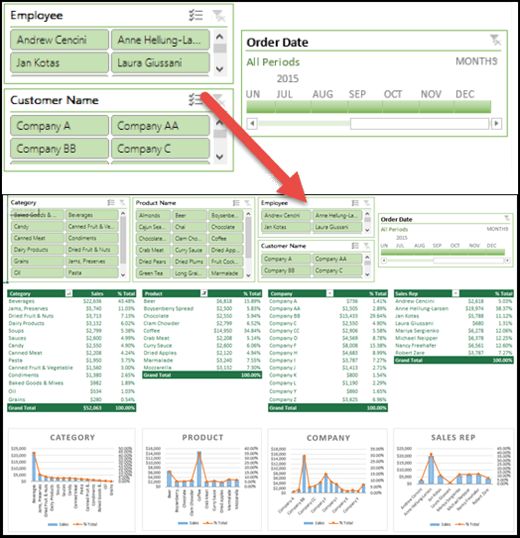
Task: Click 'Mariya Sergienko' in Sales Rep table
Action: pos(417,331)
